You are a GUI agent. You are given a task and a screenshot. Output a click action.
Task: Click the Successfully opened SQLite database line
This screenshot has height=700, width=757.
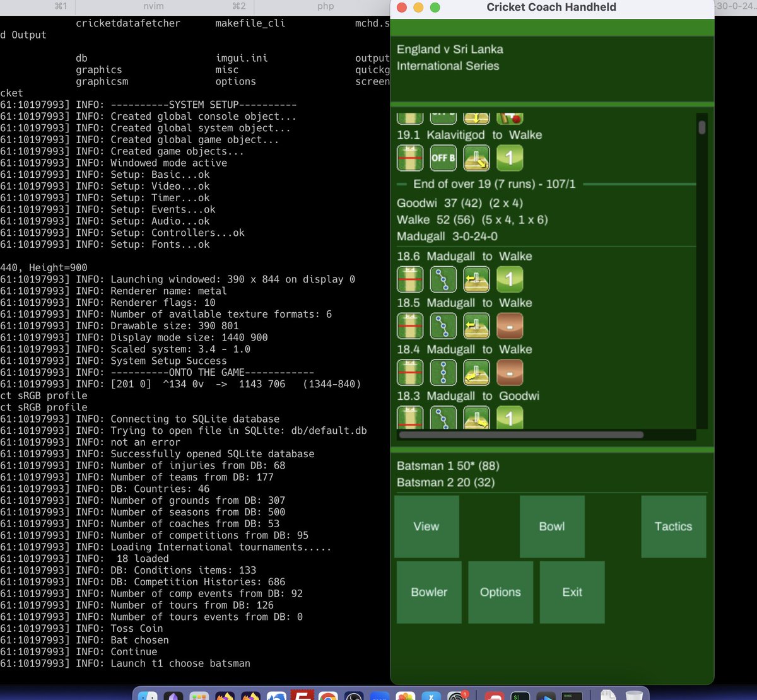coord(157,454)
